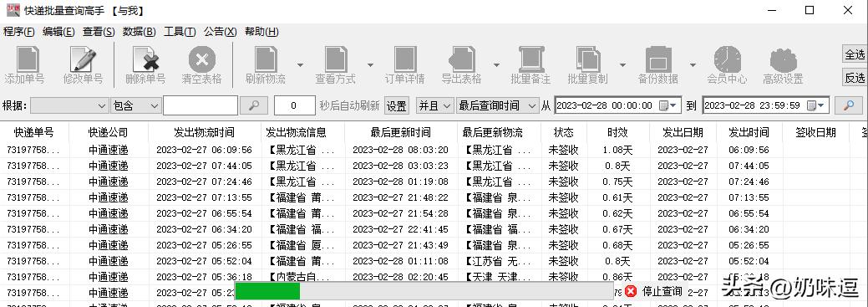
Task: Click the 【江苏省 最后更新物流 cell
Action: (500, 261)
